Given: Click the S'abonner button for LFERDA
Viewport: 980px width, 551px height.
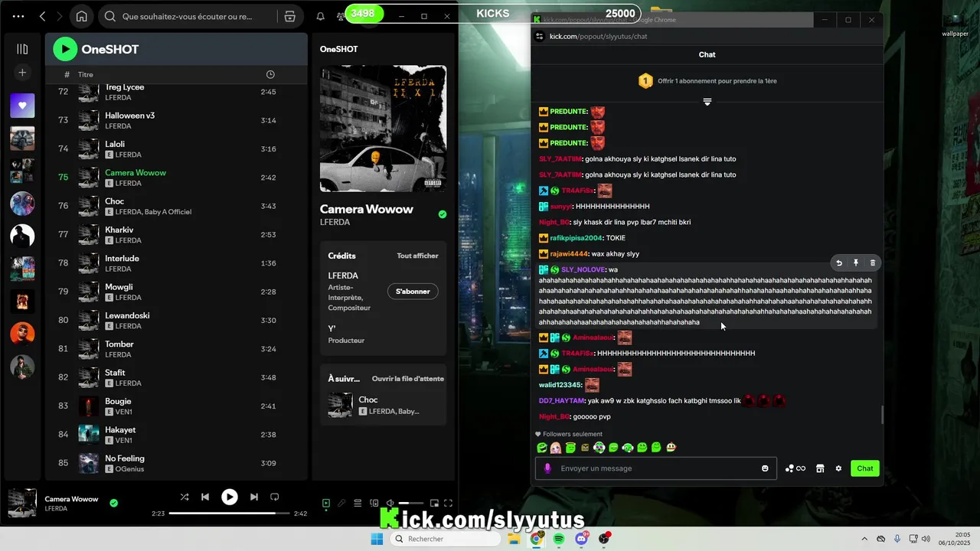Looking at the screenshot, I should (x=413, y=292).
